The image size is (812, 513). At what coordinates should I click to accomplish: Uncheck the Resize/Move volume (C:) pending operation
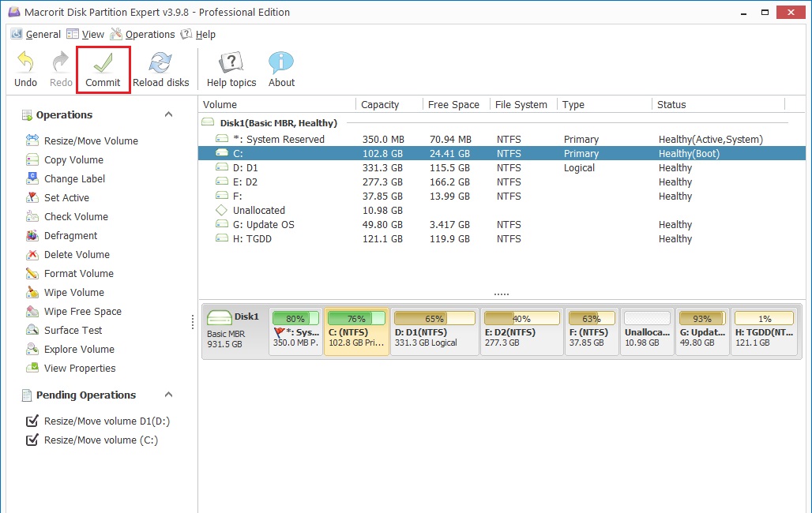(32, 441)
